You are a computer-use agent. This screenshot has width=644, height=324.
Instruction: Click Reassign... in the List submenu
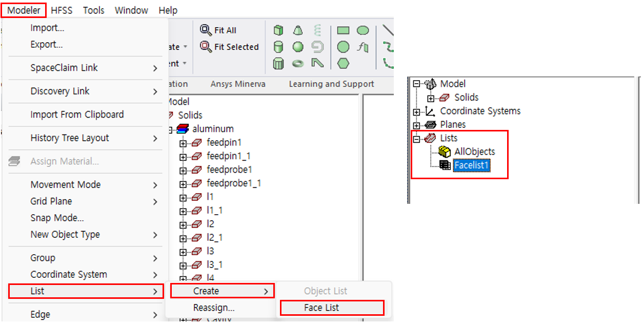[x=213, y=308]
